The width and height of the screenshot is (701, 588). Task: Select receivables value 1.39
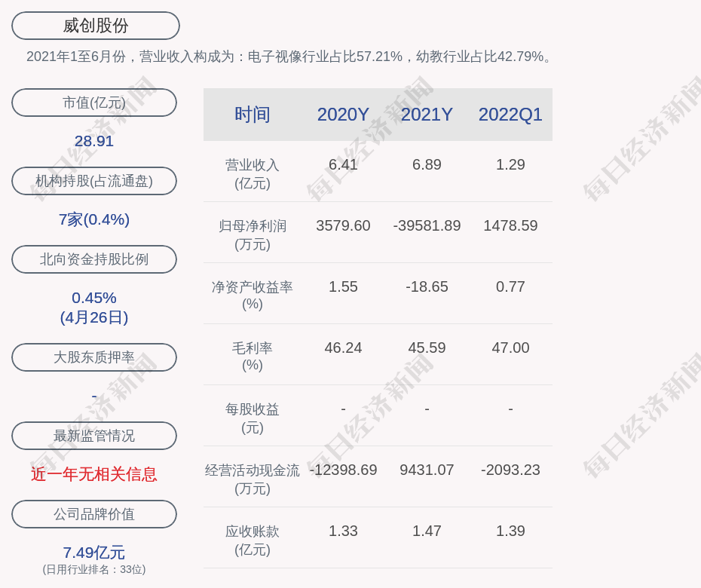click(510, 531)
